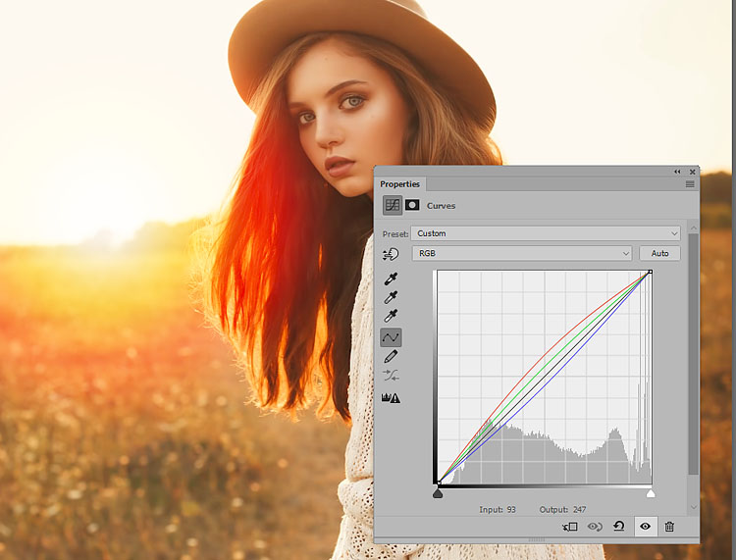Open the Properties panel flyout menu
736x560 pixels.
690,184
